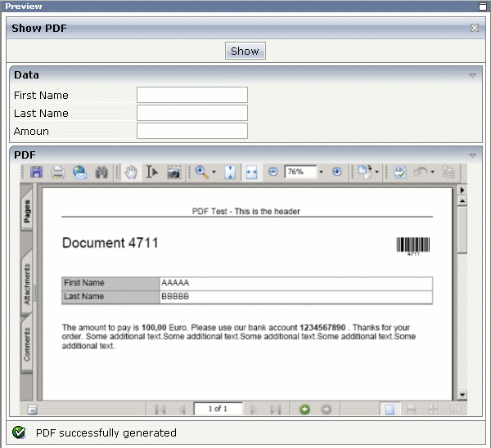Image resolution: width=491 pixels, height=448 pixels.
Task: Open the Pages side tab
Action: pyautogui.click(x=26, y=212)
